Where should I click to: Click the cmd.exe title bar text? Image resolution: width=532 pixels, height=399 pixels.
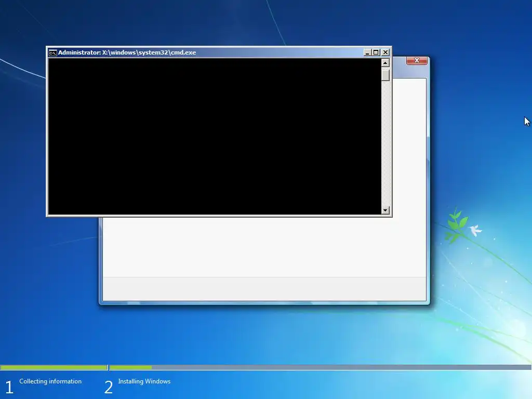[127, 52]
